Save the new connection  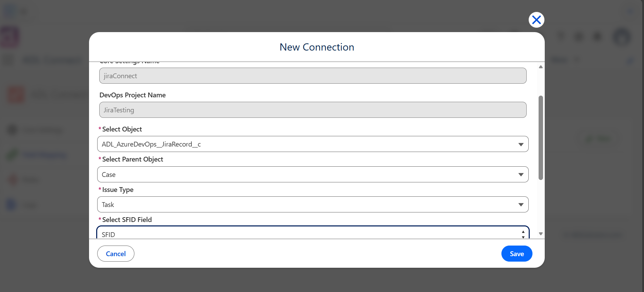(x=517, y=254)
